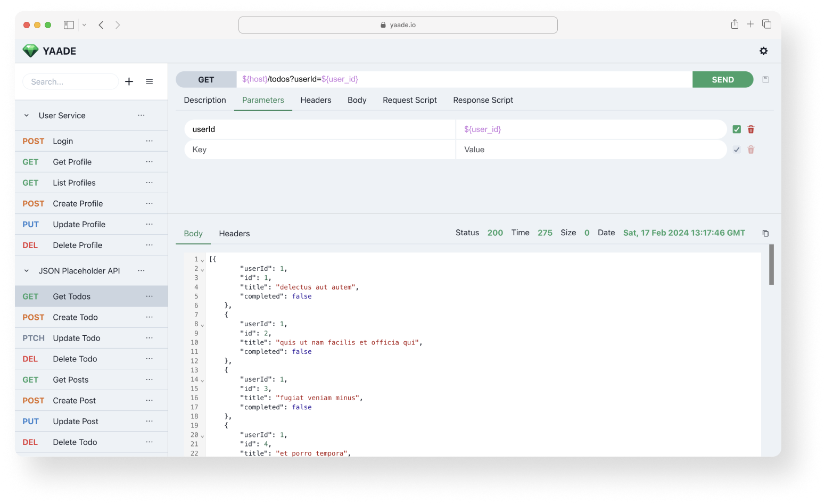Open options for Create Todo request
The image size is (825, 504).
coord(150,317)
